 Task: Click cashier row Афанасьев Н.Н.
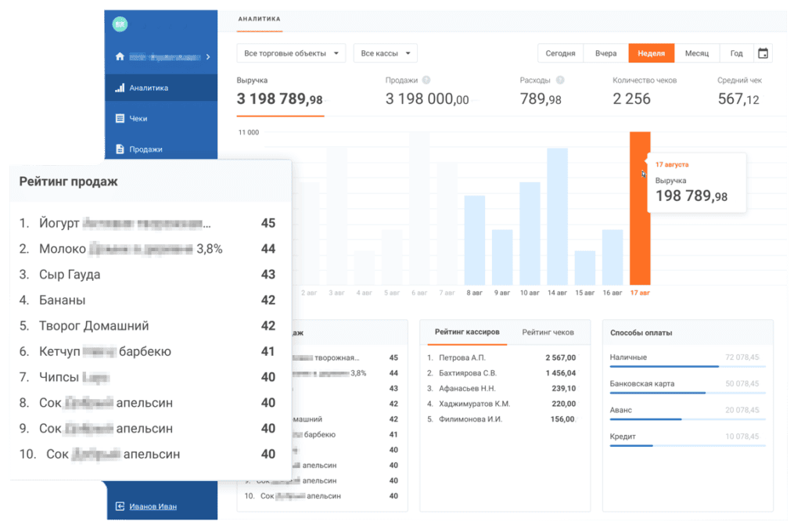click(x=501, y=388)
